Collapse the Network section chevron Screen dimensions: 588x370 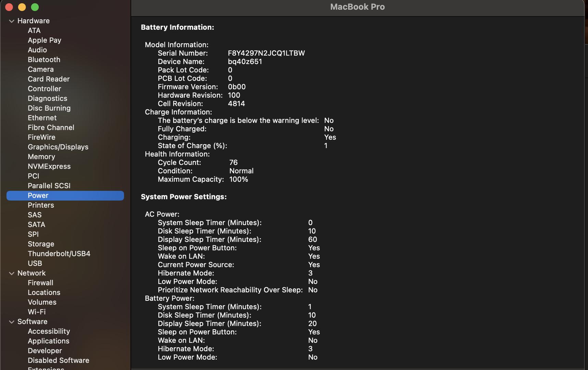[12, 273]
